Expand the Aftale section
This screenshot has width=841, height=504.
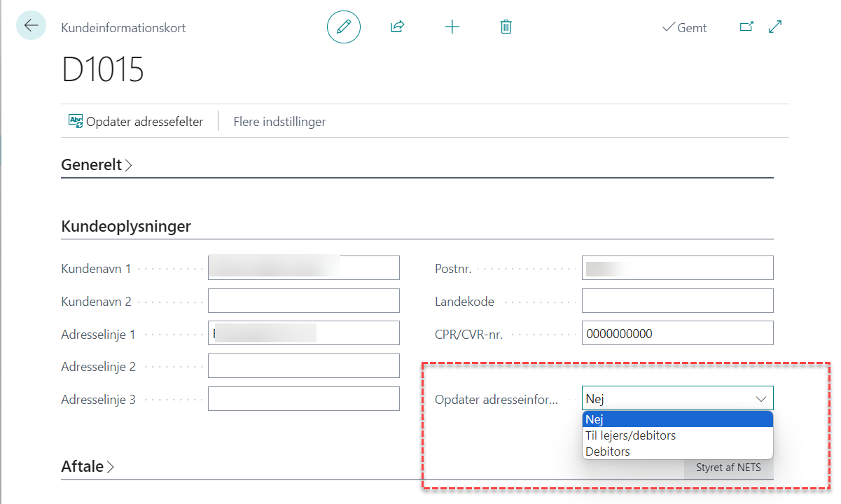coord(88,466)
